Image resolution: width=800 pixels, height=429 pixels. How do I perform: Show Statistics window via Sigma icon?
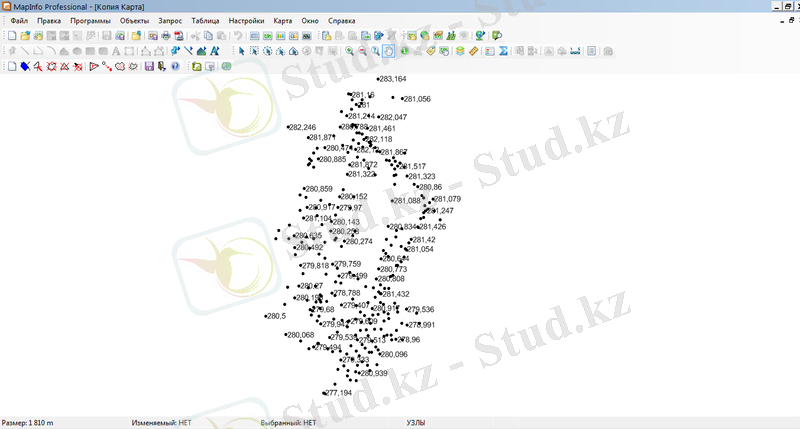point(503,51)
